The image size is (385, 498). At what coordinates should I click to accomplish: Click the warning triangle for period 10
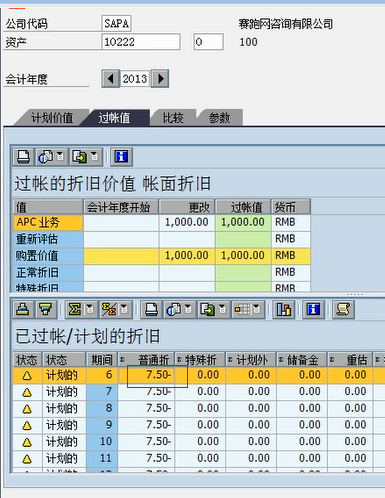coord(27,442)
